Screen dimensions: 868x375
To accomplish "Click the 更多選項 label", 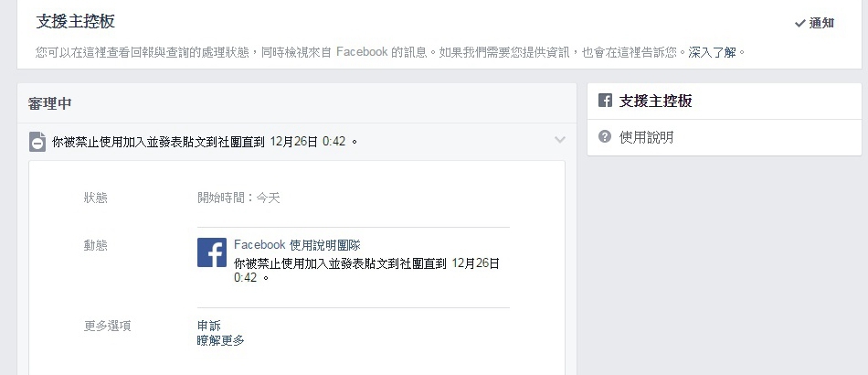I will click(x=108, y=326).
